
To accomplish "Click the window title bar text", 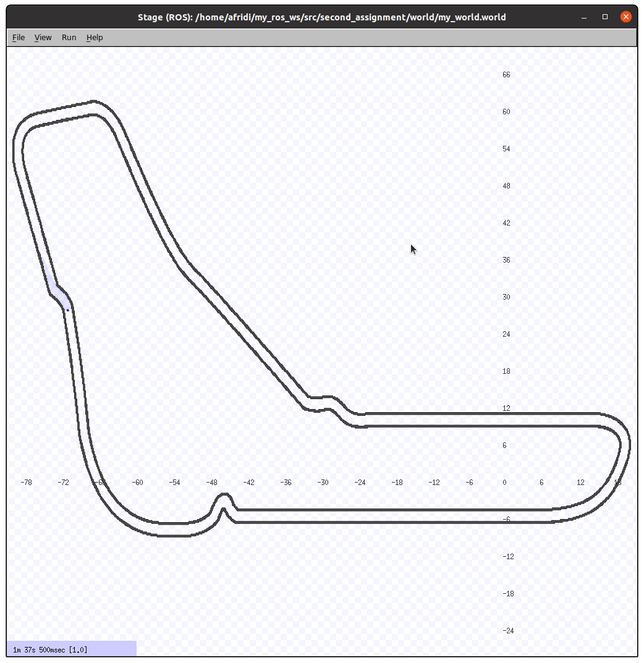I will click(x=322, y=17).
